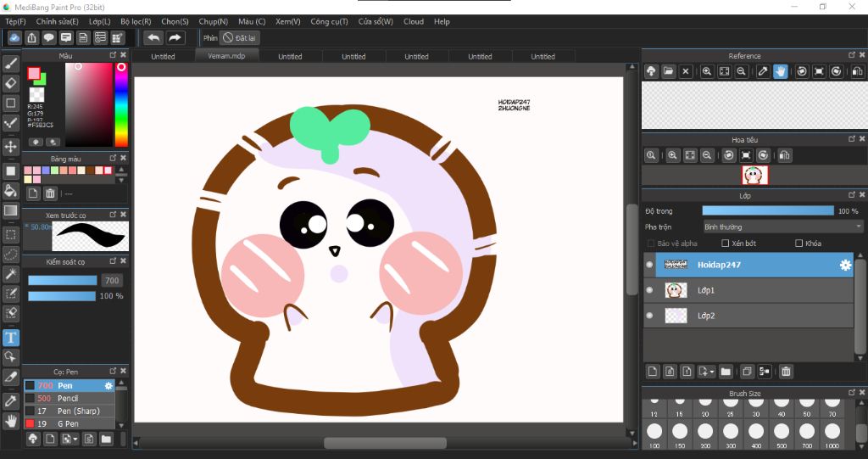Toggle the Xén bớt clipping checkbox
This screenshot has width=868, height=459.
(x=726, y=243)
